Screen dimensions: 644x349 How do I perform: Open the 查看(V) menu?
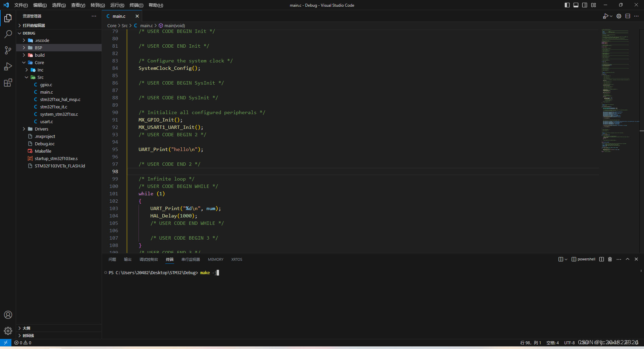(x=78, y=5)
